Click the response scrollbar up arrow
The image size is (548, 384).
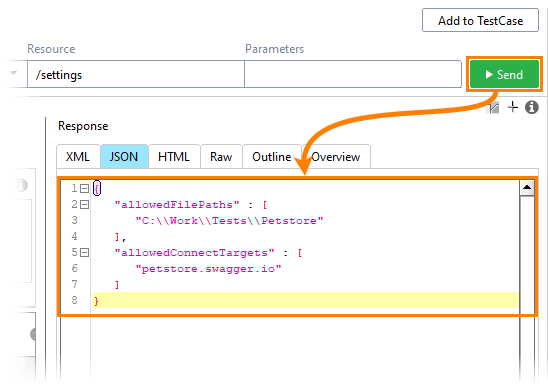click(x=527, y=188)
